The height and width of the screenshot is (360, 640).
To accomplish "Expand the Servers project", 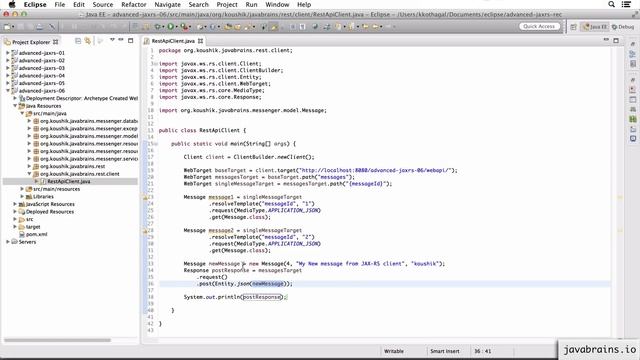I will (7, 242).
